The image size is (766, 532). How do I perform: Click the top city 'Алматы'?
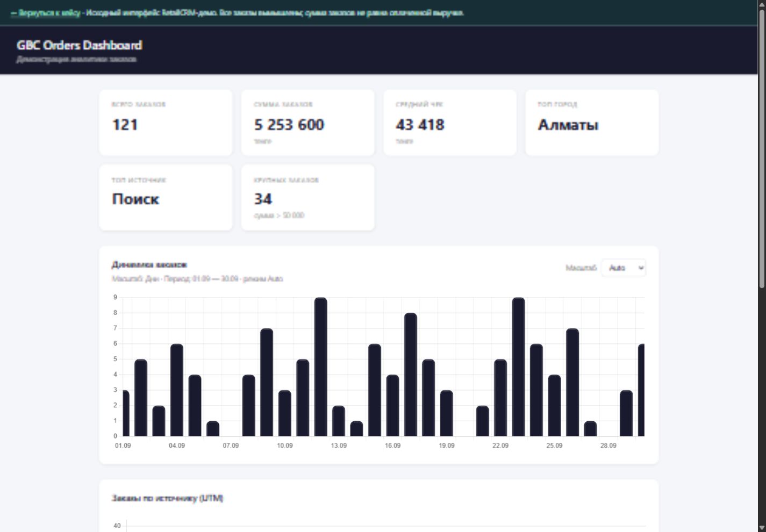coord(568,125)
